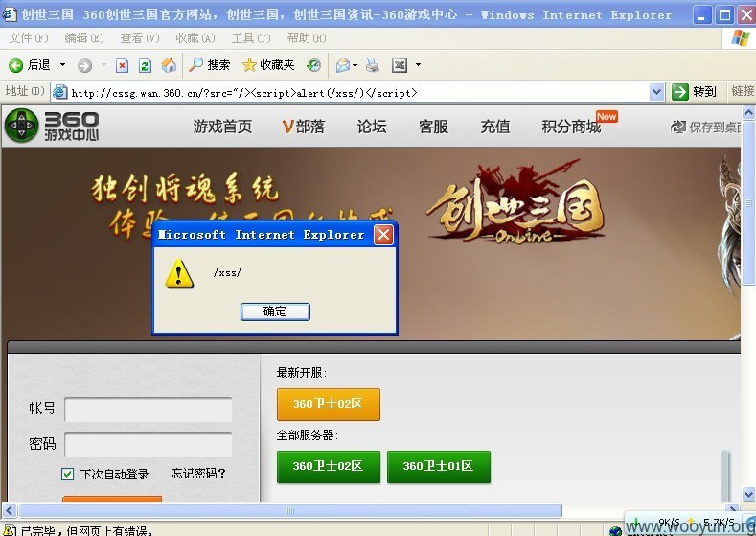Click the IE icon in title bar
The image size is (756, 536).
10,14
